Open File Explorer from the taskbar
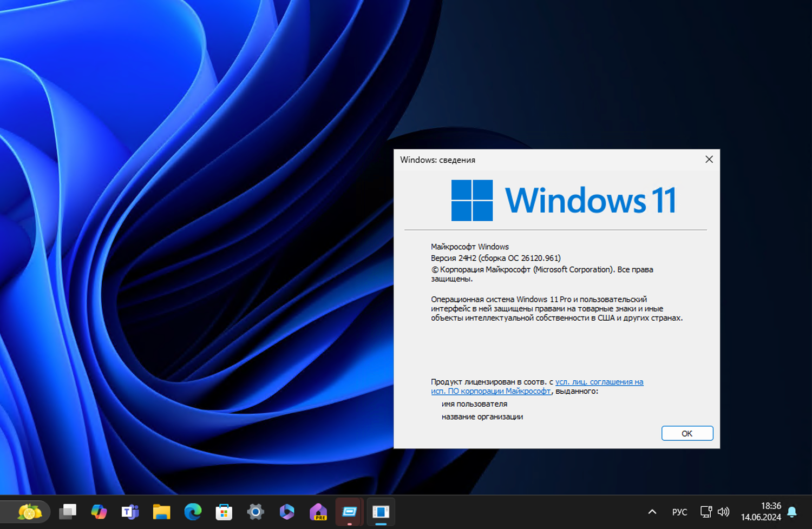This screenshot has height=529, width=812. coord(162,511)
